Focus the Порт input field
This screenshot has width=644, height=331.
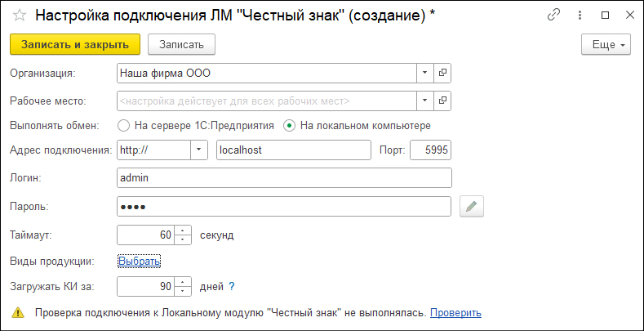coord(430,150)
